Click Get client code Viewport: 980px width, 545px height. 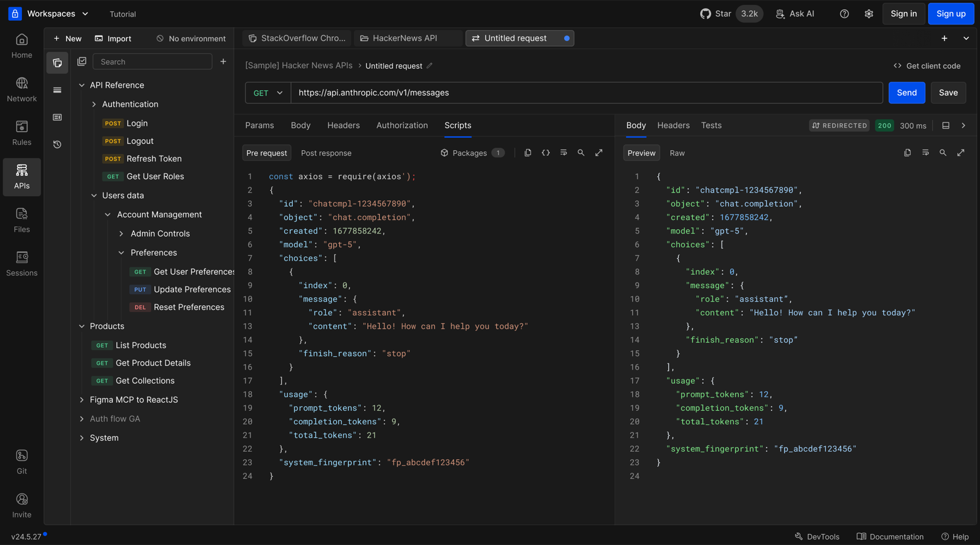[927, 66]
